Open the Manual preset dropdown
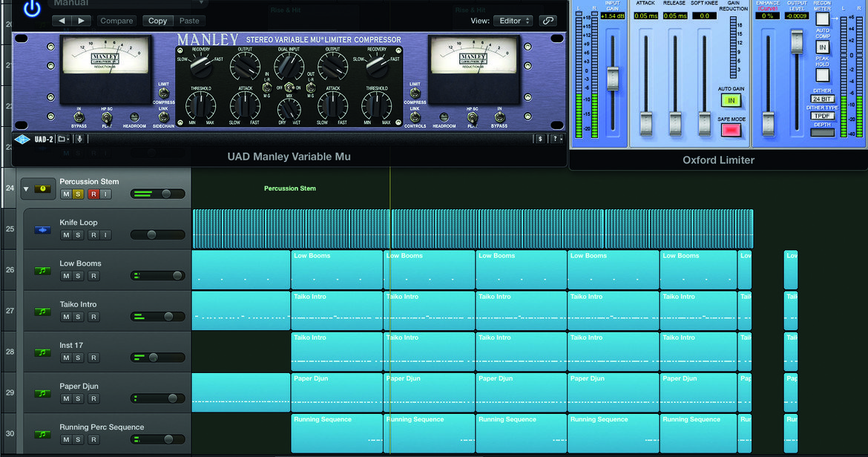 point(128,3)
